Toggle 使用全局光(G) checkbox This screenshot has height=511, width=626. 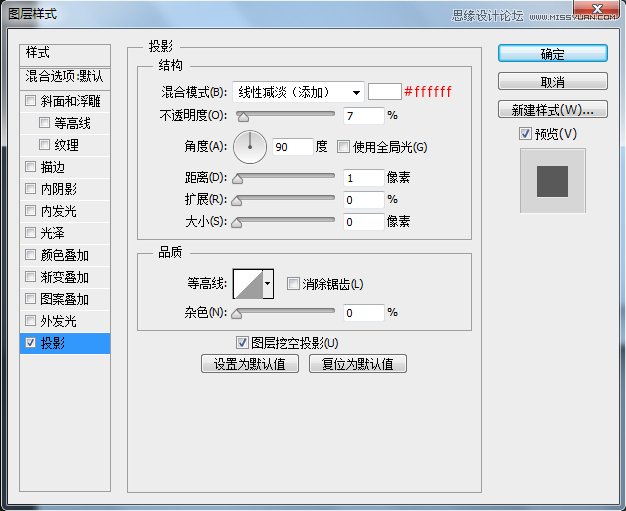(x=343, y=147)
